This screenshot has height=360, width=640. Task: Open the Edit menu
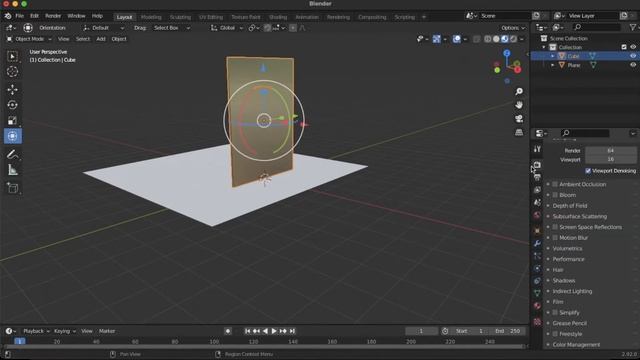pos(34,16)
